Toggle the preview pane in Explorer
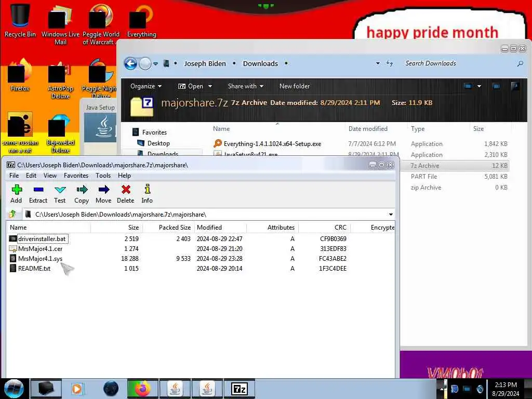532x399 pixels. click(x=496, y=86)
